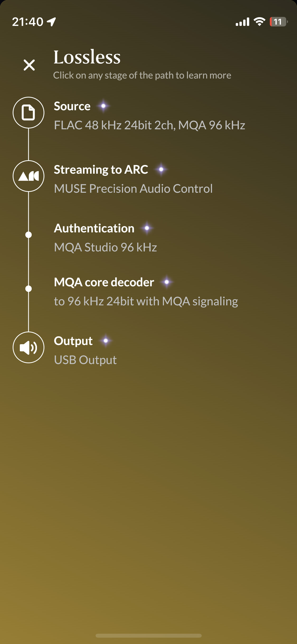Screen dimensions: 297x644
Task: Tap the MQA core decoder path dot
Action: [29, 289]
